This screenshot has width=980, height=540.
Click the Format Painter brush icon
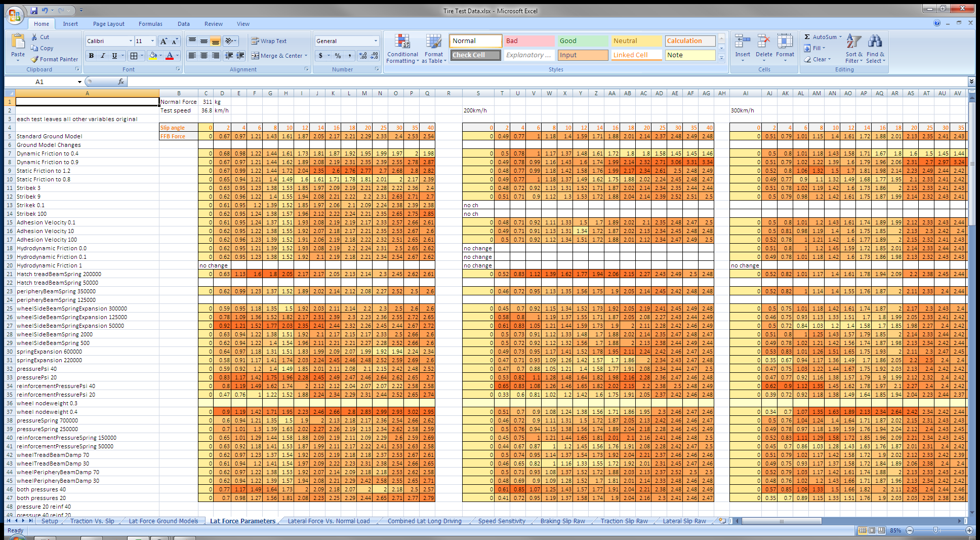coord(34,59)
